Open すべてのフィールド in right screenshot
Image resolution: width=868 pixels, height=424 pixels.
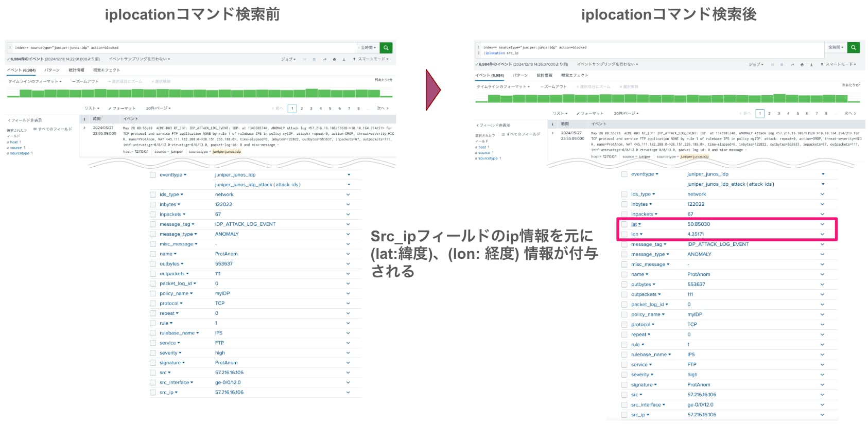coord(521,134)
